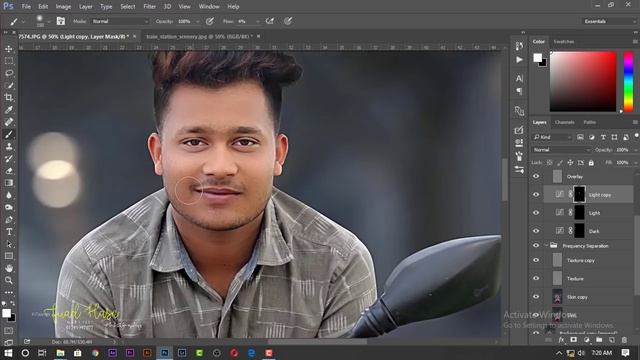
Task: Hide the Light layer
Action: pyautogui.click(x=536, y=213)
